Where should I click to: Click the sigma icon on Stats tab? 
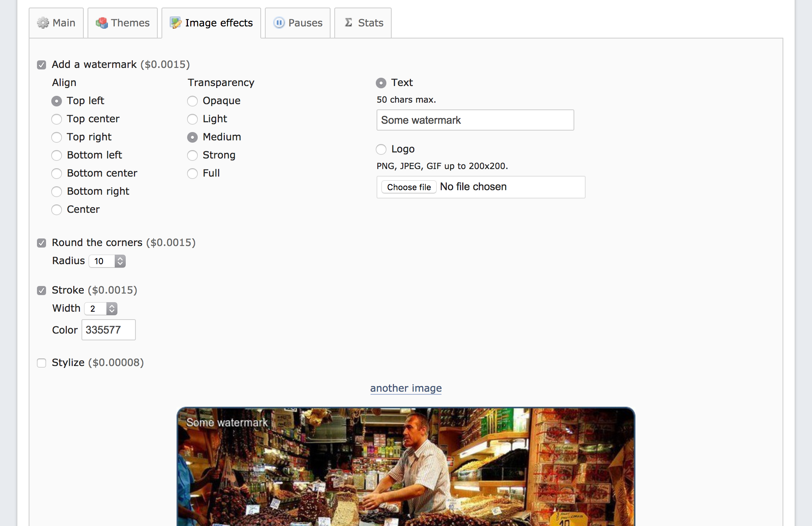(x=349, y=23)
